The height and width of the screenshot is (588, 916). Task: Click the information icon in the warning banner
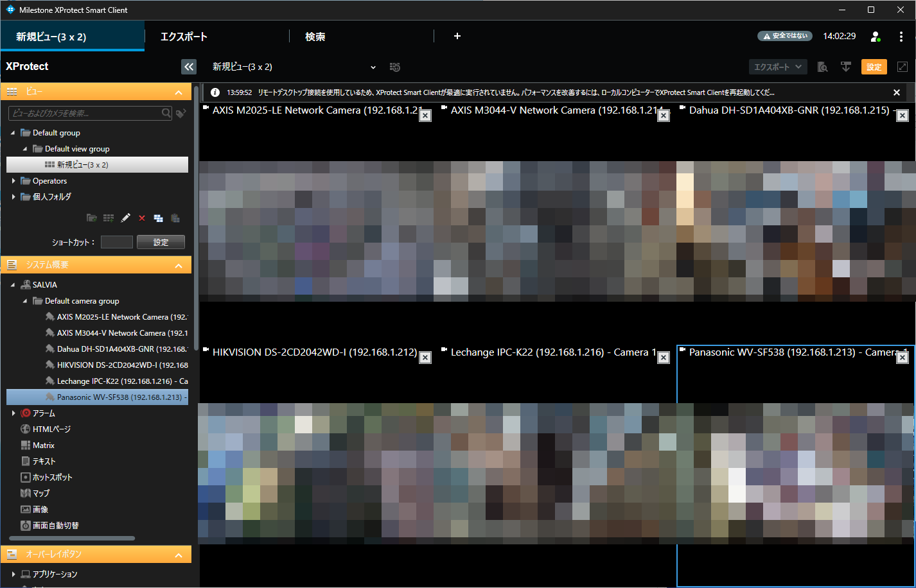tap(215, 92)
